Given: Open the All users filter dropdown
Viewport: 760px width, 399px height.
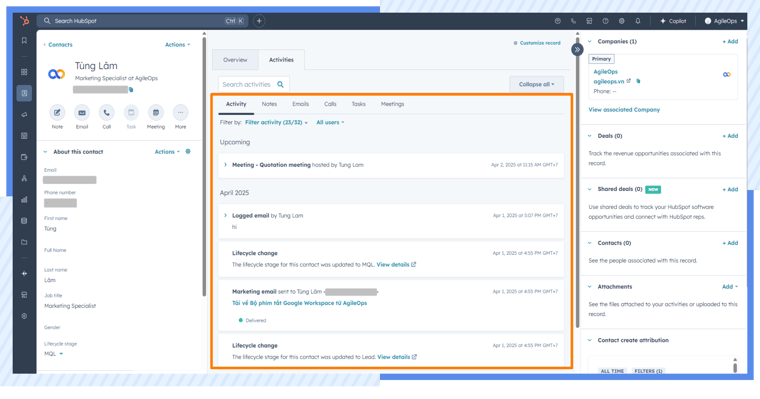Looking at the screenshot, I should point(330,123).
